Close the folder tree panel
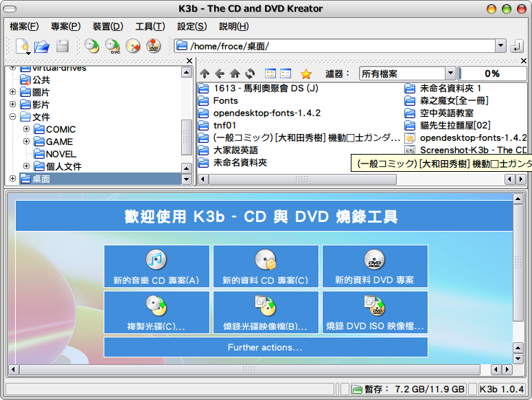This screenshot has width=532, height=400. point(189,60)
